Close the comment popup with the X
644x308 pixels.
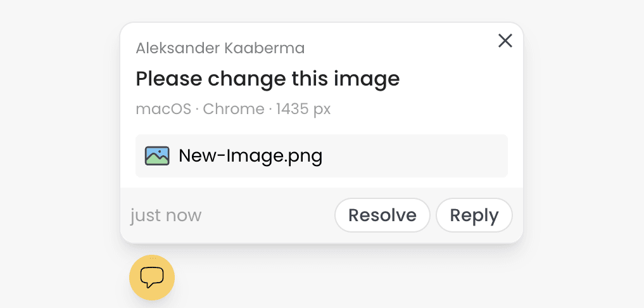505,41
